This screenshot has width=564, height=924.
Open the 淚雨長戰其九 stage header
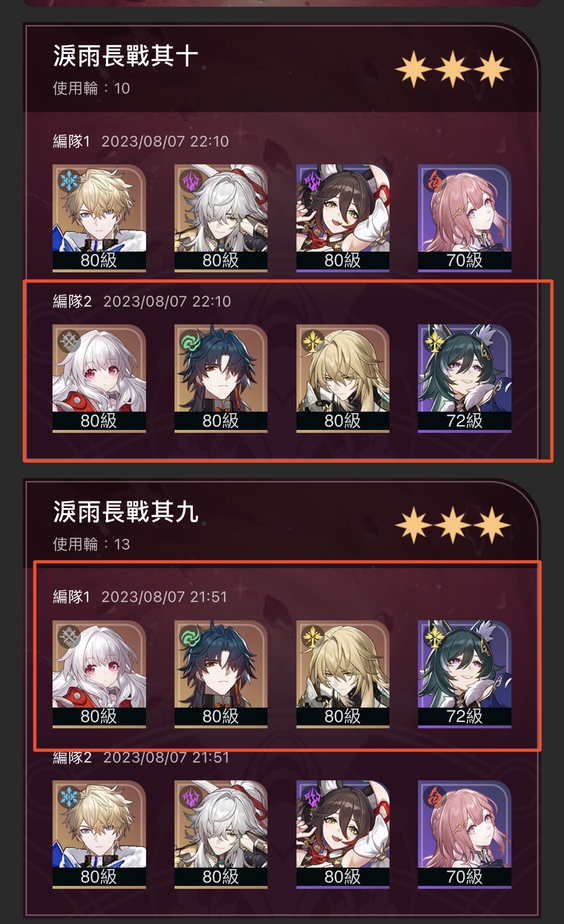(282, 523)
